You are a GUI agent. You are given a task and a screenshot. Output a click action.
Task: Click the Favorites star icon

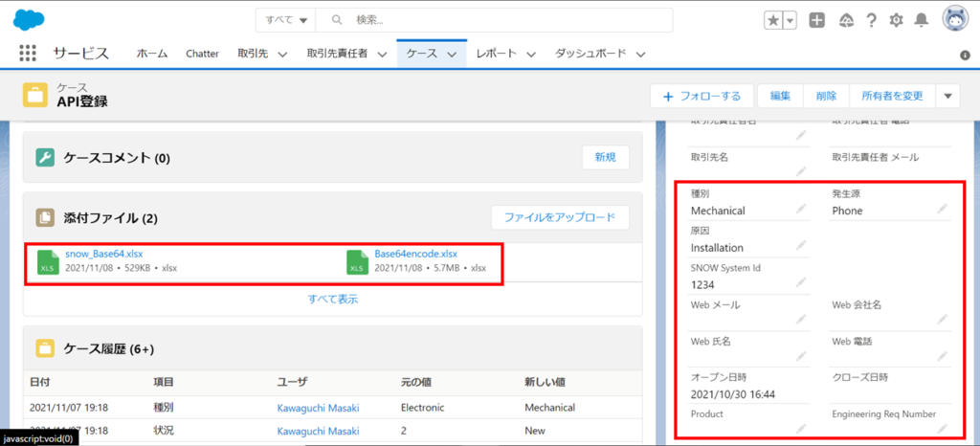pyautogui.click(x=773, y=20)
